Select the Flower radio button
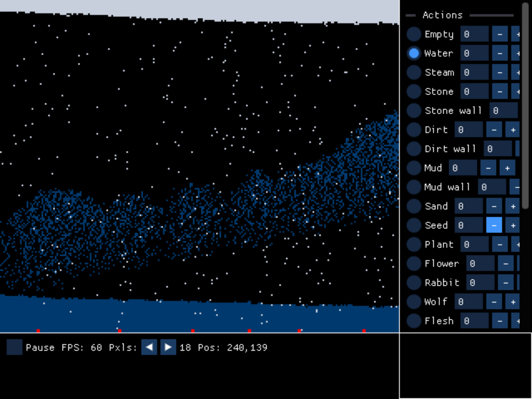 413,263
